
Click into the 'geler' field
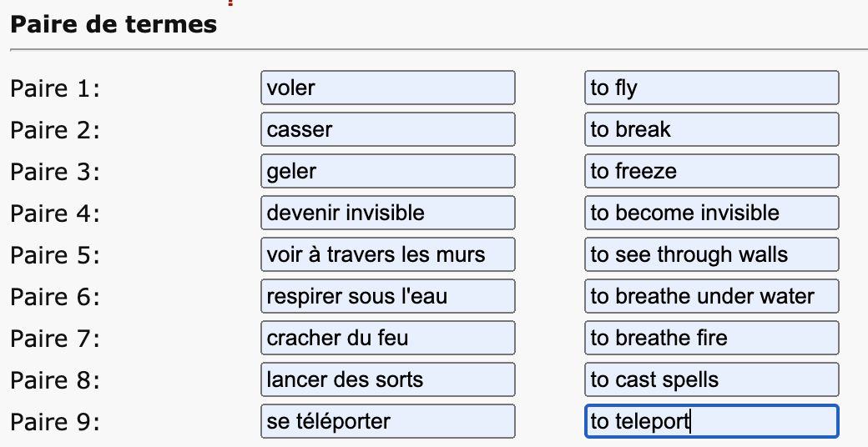click(387, 171)
